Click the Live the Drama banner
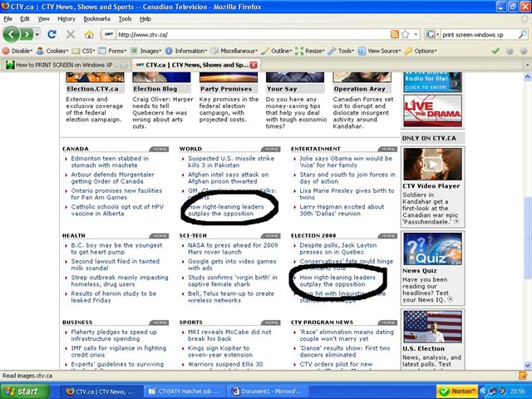Image resolution: width=532 pixels, height=399 pixels. point(432,111)
